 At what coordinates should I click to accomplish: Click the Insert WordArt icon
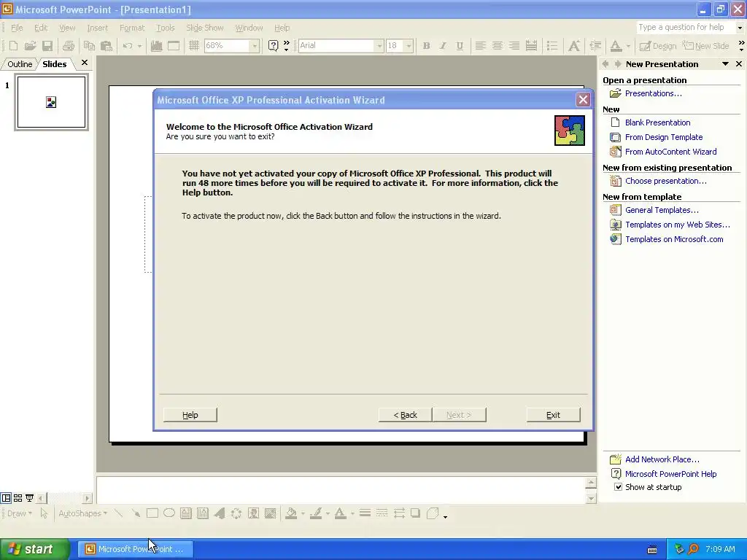click(x=220, y=513)
